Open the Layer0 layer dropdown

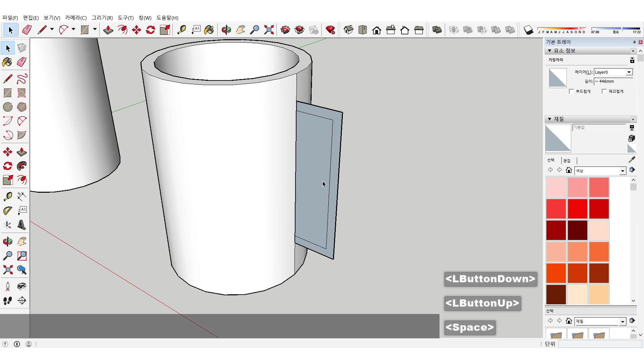tap(629, 72)
